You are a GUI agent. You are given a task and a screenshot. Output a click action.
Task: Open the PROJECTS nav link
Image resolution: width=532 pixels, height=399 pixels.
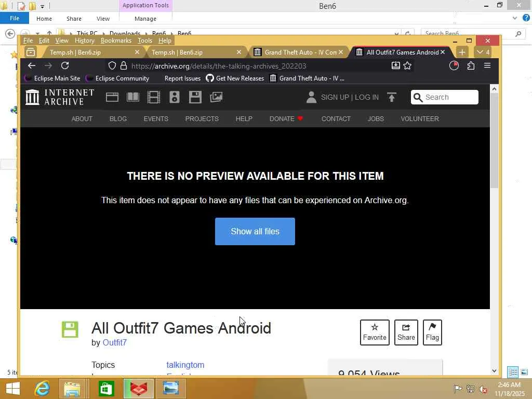pos(202,119)
